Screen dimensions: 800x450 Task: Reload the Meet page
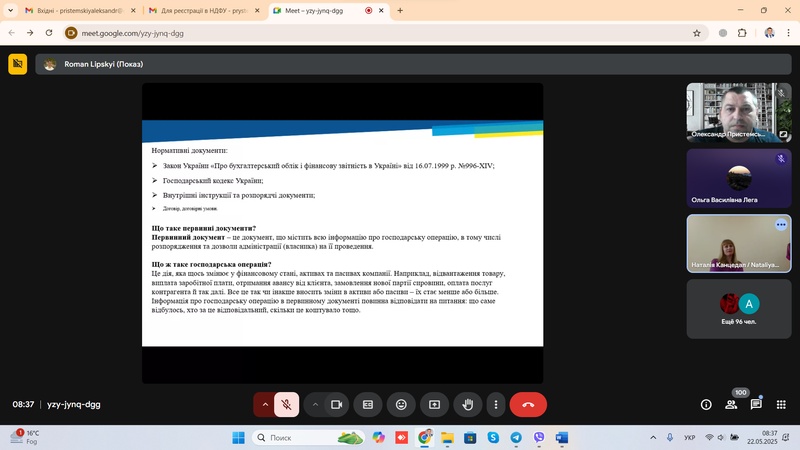(x=49, y=33)
